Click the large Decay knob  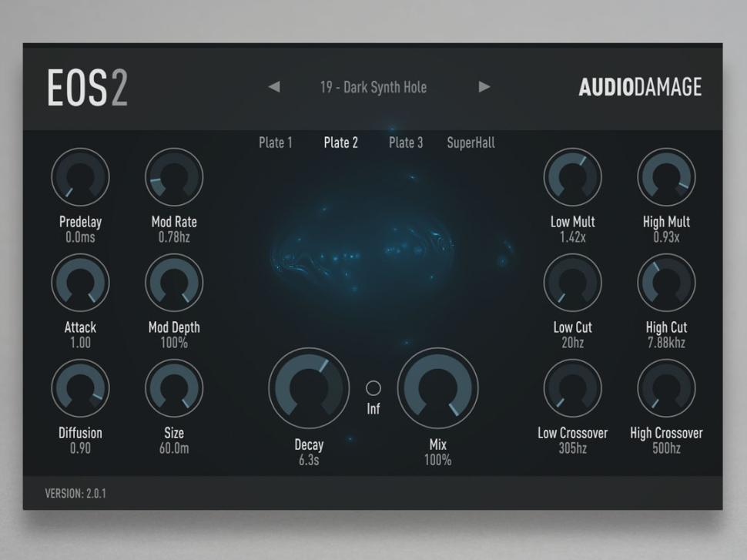click(x=309, y=388)
